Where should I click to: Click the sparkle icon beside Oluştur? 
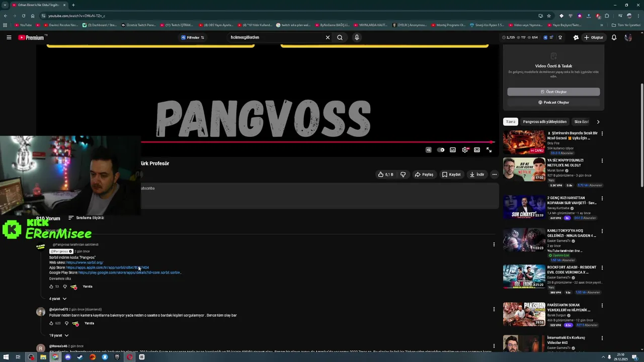[576, 37]
